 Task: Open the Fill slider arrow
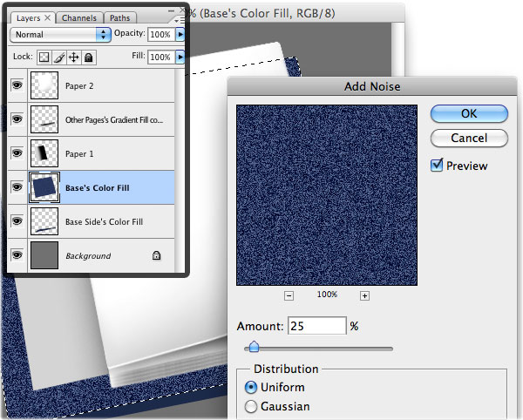click(180, 57)
